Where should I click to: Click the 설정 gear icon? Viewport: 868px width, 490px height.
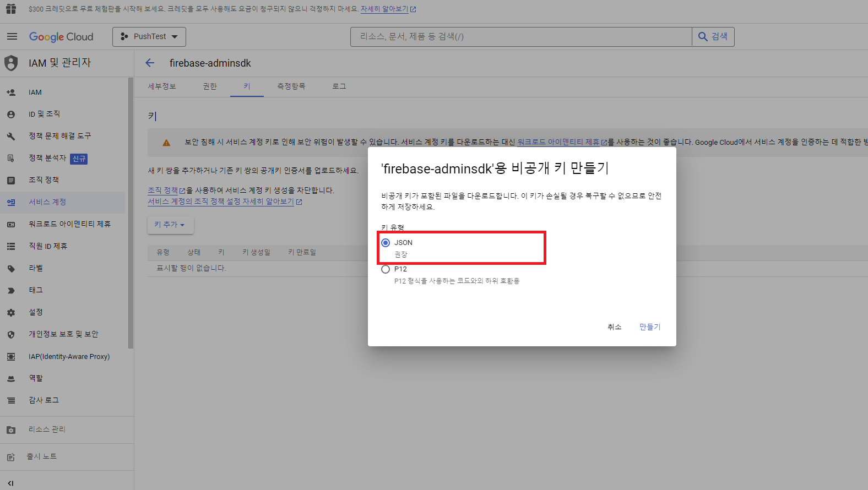coord(11,313)
